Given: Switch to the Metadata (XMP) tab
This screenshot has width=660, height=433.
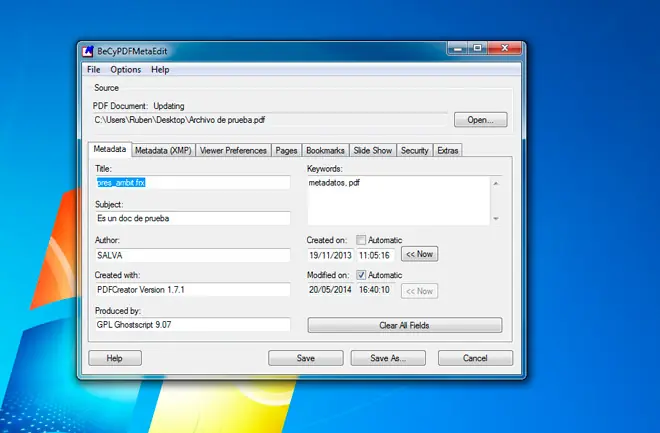Looking at the screenshot, I should coord(163,150).
